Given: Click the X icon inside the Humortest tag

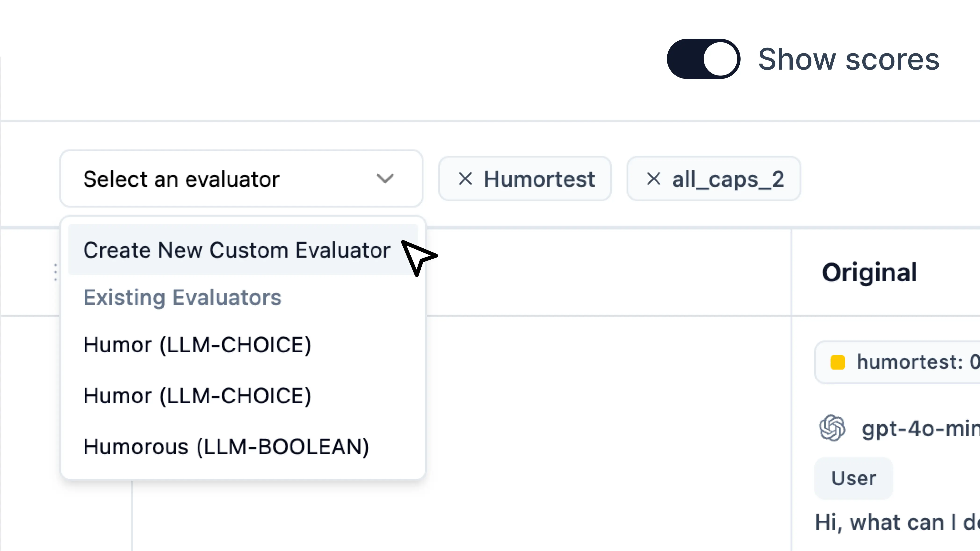Looking at the screenshot, I should pyautogui.click(x=465, y=179).
